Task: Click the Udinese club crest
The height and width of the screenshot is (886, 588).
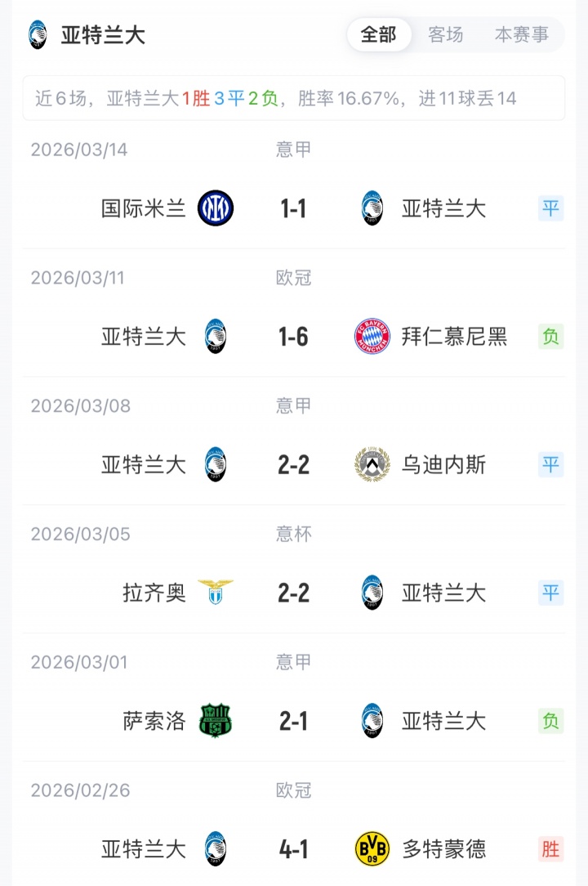Action: pos(372,465)
